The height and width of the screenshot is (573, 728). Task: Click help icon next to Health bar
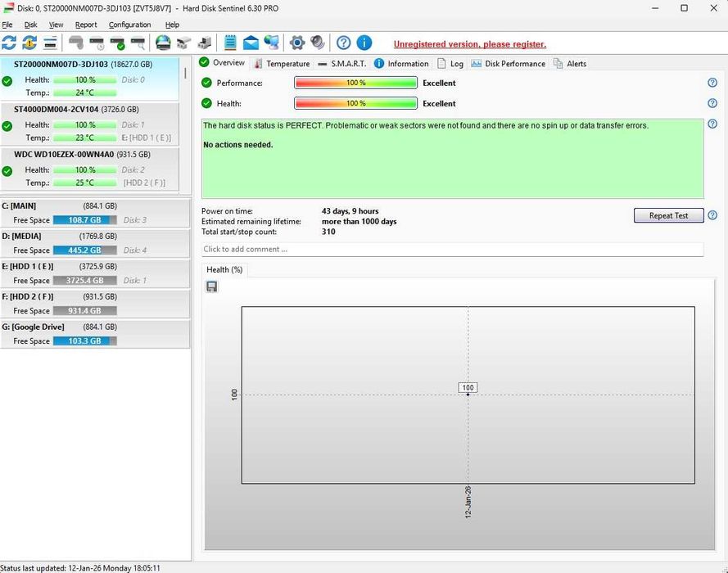(x=712, y=103)
